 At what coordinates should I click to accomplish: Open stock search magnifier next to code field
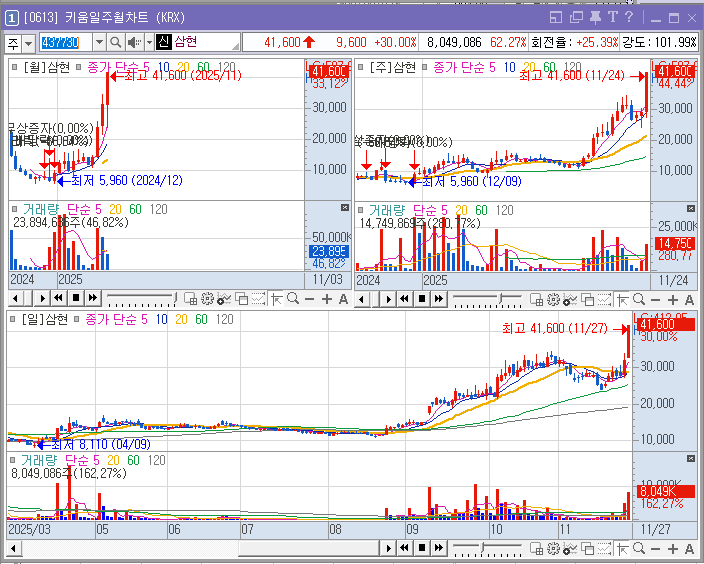point(115,43)
